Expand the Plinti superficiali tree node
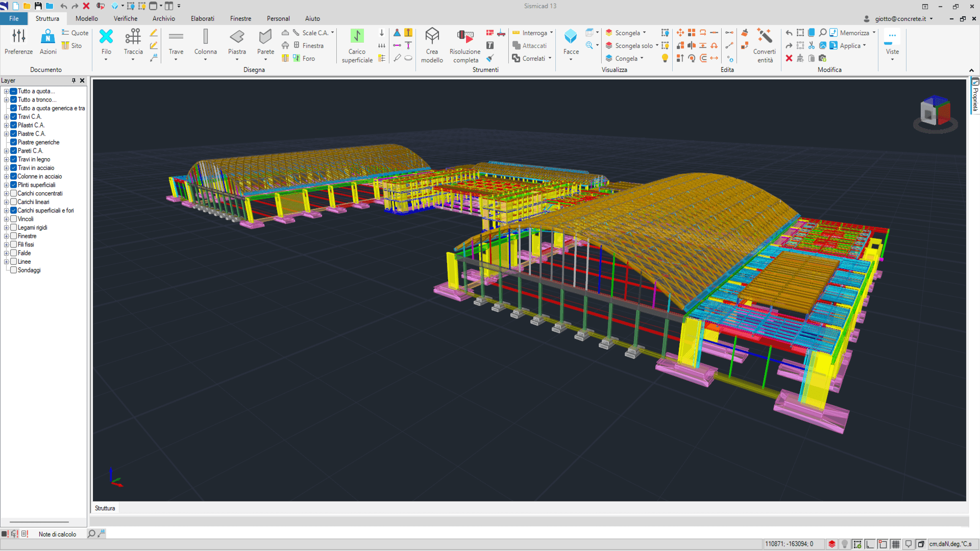 tap(6, 185)
